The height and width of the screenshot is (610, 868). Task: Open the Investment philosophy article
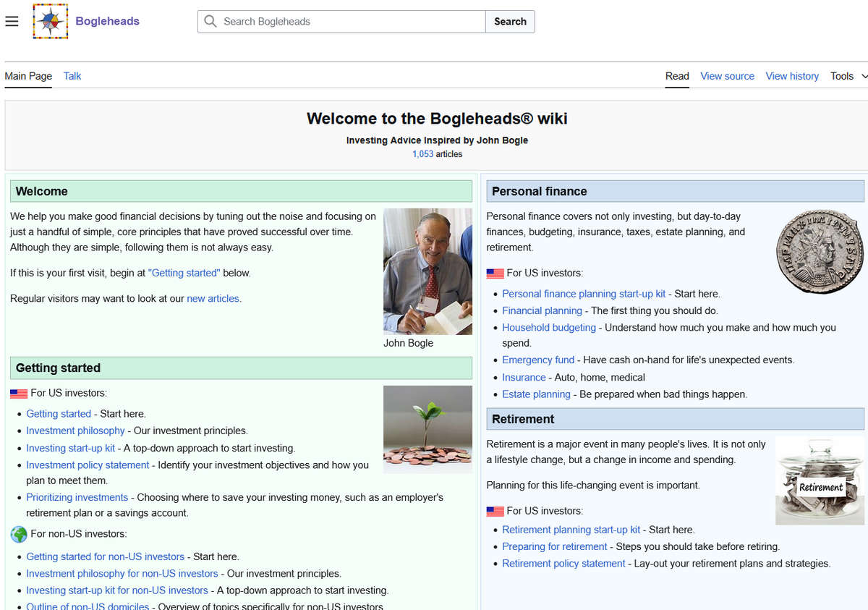pos(75,431)
